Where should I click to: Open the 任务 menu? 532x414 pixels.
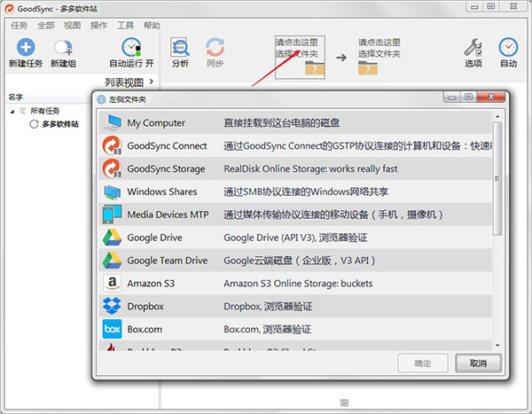19,26
